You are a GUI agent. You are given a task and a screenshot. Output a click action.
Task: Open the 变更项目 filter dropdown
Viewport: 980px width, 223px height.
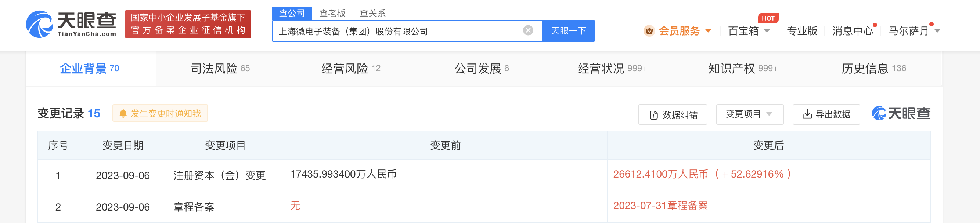pyautogui.click(x=749, y=114)
